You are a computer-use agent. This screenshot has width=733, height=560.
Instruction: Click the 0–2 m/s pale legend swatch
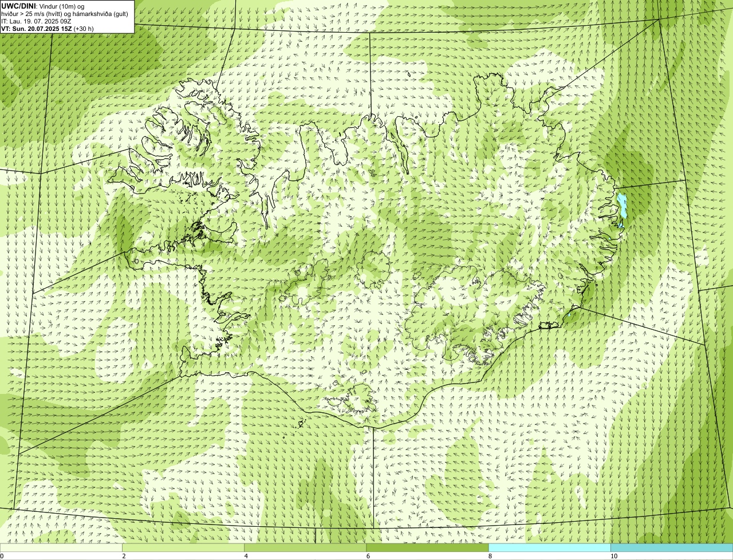(61, 548)
